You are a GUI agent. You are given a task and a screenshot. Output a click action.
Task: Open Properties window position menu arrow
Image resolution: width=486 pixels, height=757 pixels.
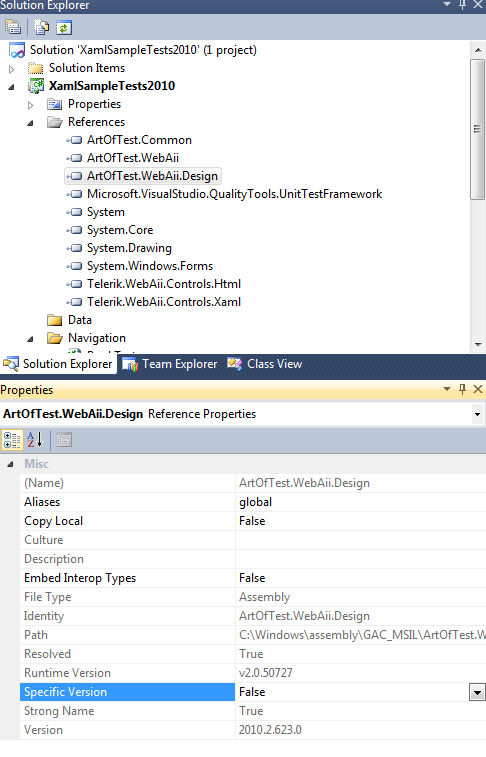click(x=447, y=389)
